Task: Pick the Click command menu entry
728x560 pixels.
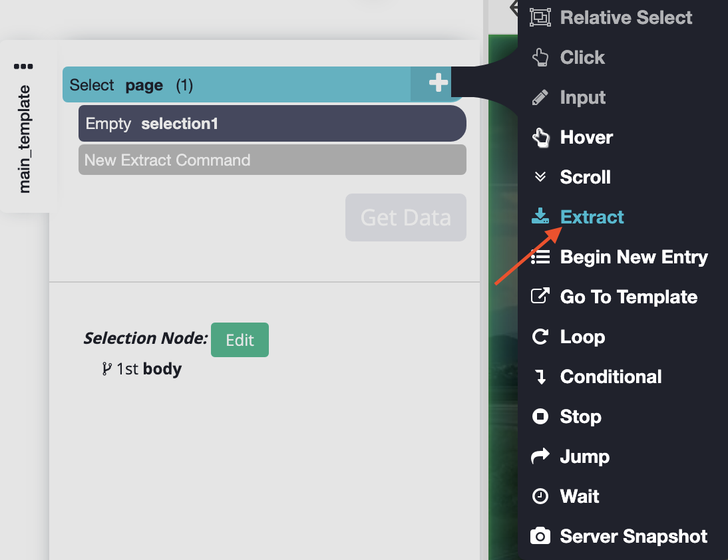Action: tap(582, 57)
